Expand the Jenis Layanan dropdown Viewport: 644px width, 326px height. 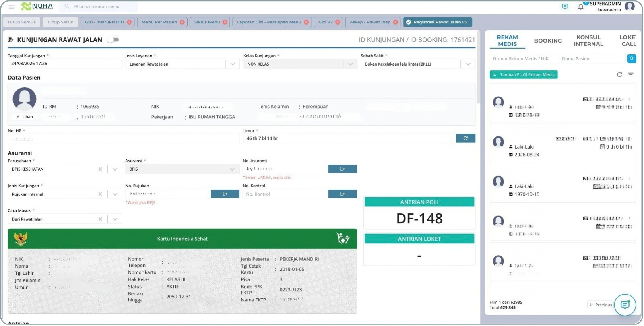tap(233, 64)
